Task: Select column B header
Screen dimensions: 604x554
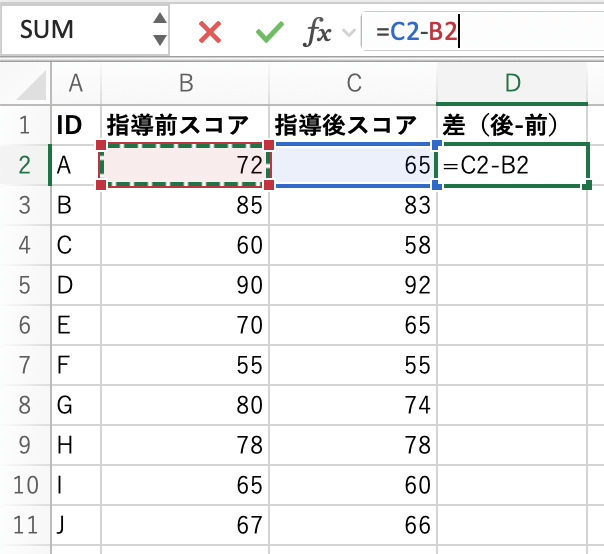Action: pos(185,84)
